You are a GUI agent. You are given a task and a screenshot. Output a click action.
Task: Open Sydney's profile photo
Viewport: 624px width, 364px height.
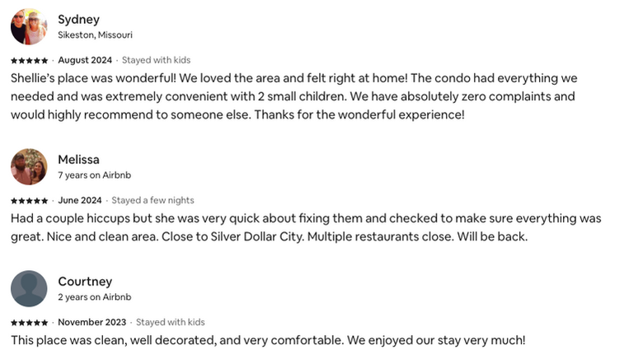pos(29,26)
